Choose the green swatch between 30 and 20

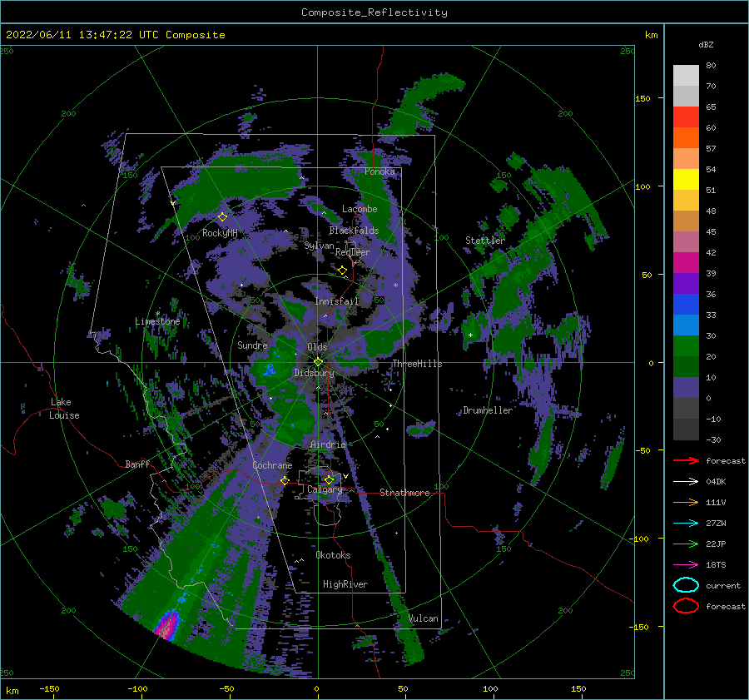click(x=686, y=346)
